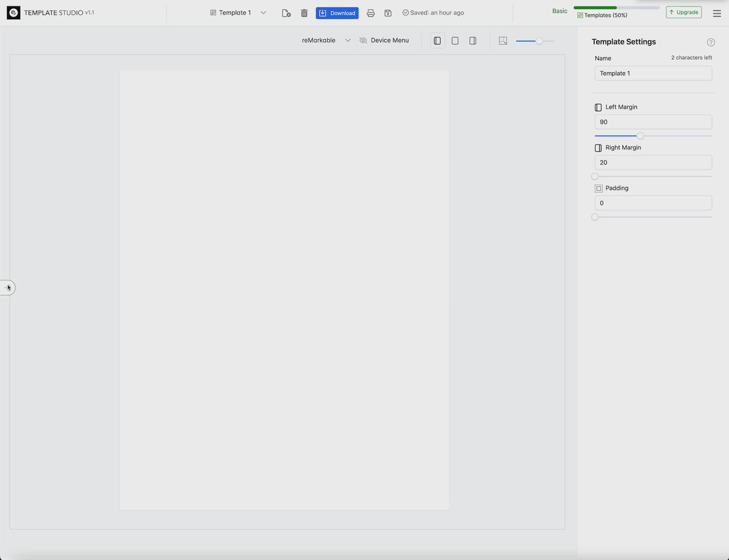The height and width of the screenshot is (560, 729).
Task: Click the Template Studio logo
Action: (x=13, y=12)
